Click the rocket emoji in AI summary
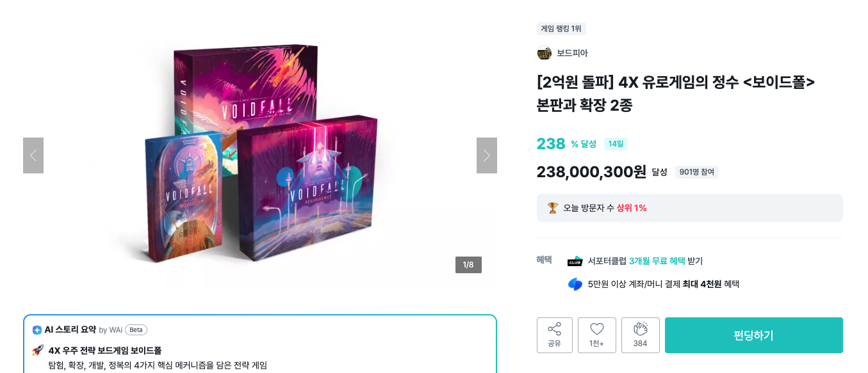The width and height of the screenshot is (868, 373). click(x=38, y=351)
